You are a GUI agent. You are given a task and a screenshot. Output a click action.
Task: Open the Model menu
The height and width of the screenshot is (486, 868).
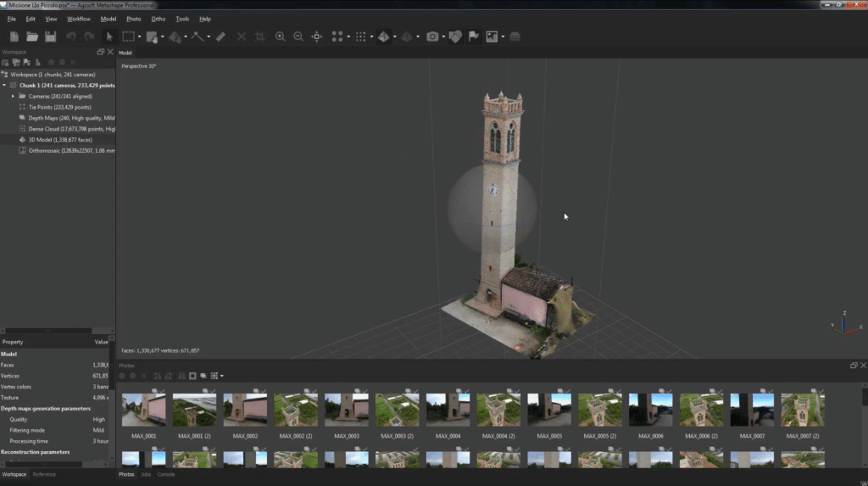click(108, 19)
